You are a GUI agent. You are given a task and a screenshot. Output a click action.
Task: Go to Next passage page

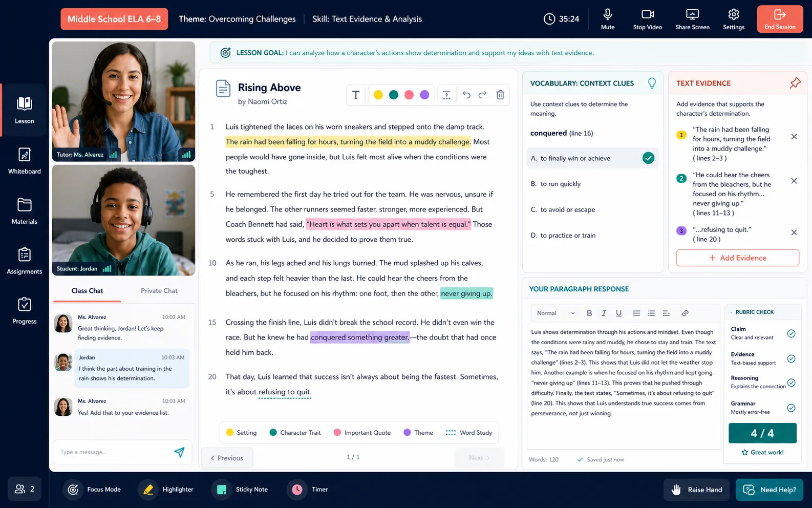(479, 458)
